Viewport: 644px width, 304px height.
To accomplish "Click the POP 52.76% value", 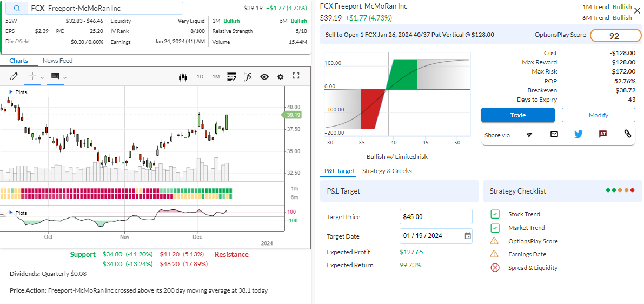I will click(625, 81).
